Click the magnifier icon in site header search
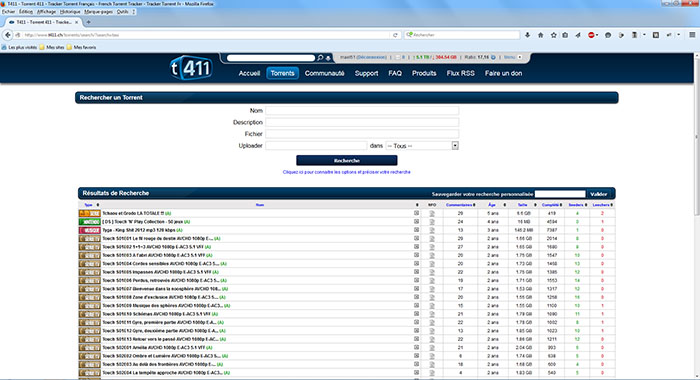Viewport: 700px width, 380px height. coord(320,58)
